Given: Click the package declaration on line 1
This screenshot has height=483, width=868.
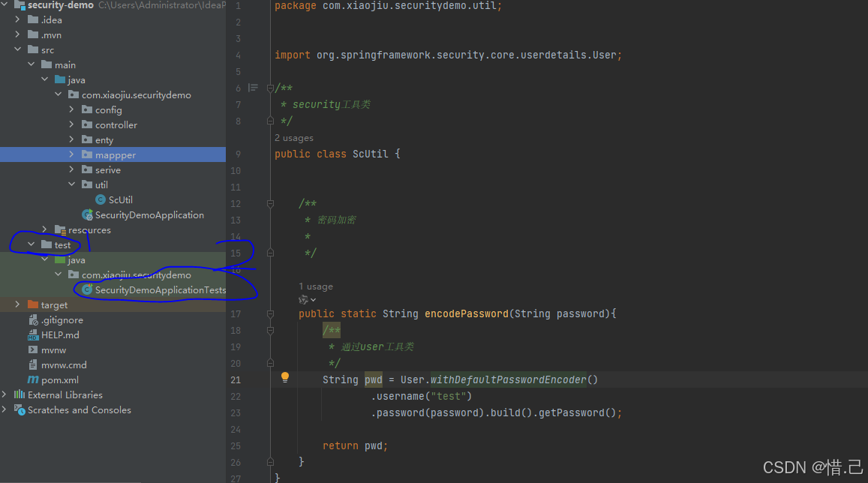Looking at the screenshot, I should [x=388, y=5].
